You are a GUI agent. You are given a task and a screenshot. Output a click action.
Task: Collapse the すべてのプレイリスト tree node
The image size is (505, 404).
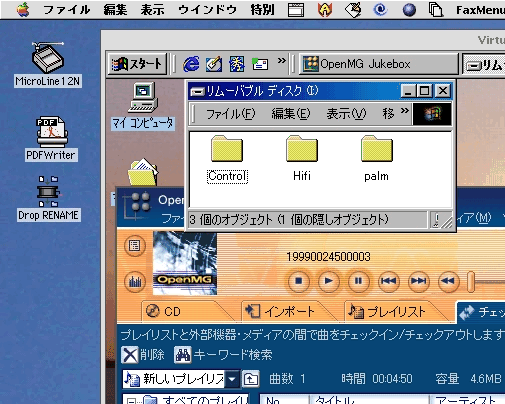pyautogui.click(x=131, y=401)
